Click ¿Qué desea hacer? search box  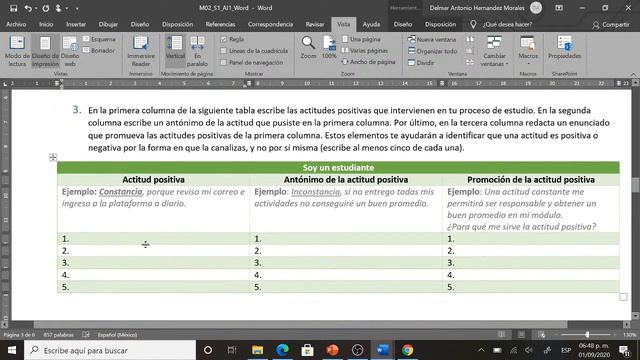point(507,24)
